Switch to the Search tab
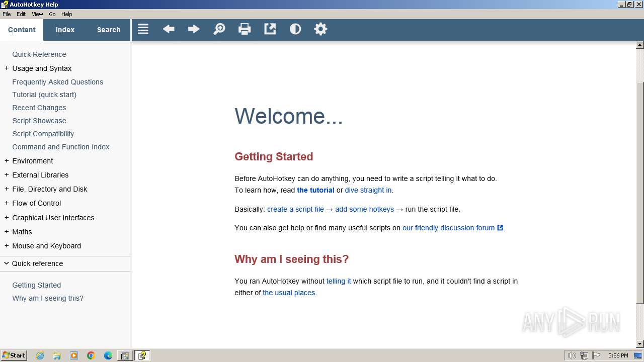 [109, 30]
